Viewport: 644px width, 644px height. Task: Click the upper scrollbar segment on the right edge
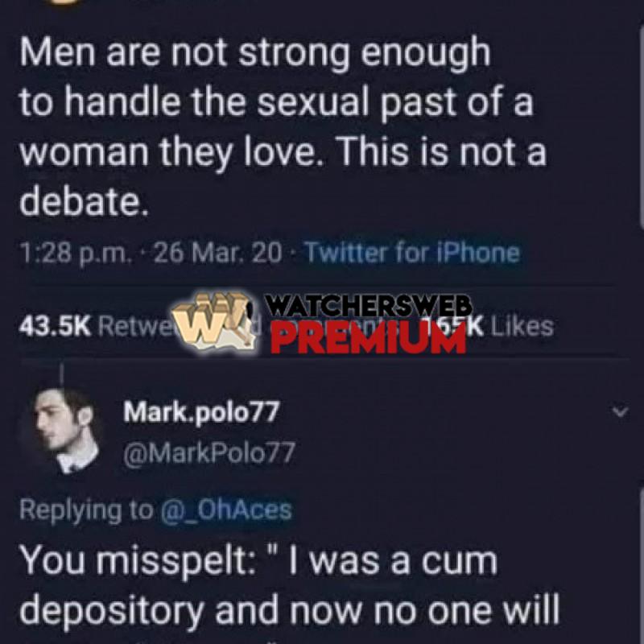click(641, 123)
